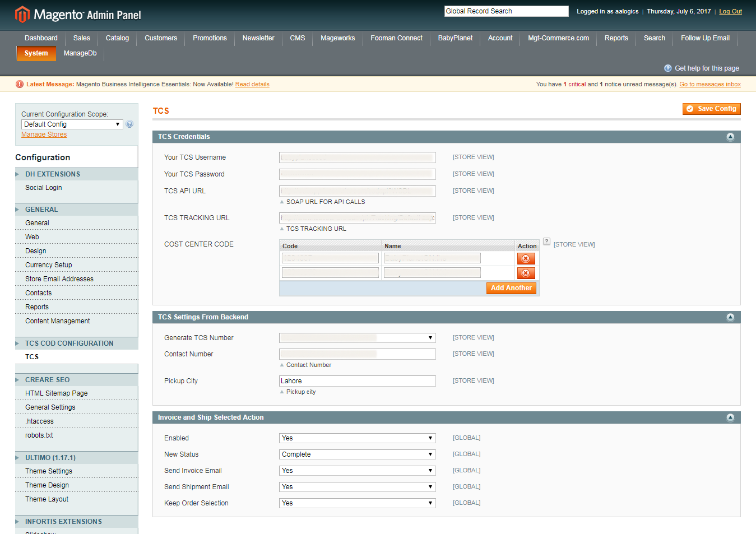The image size is (756, 534).
Task: Open Send Shipment Email dropdown
Action: (x=358, y=487)
